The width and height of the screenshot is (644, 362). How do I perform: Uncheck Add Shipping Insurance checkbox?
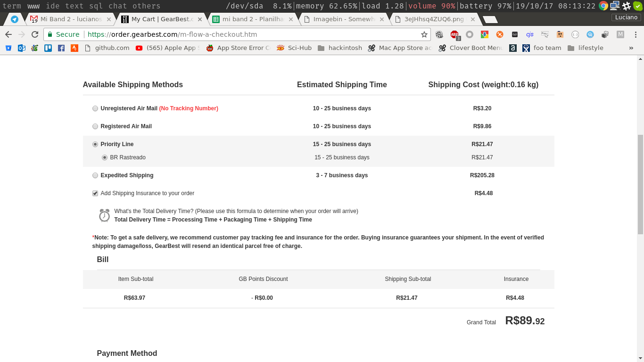pyautogui.click(x=95, y=193)
